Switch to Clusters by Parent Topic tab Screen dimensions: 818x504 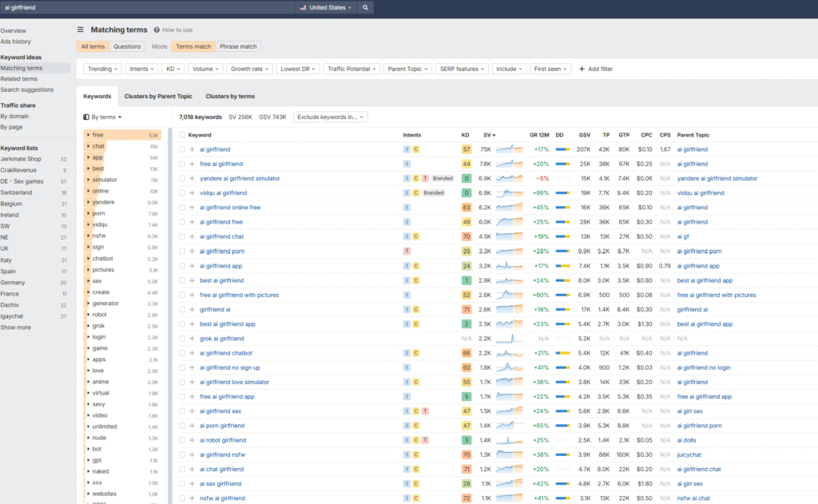158,96
